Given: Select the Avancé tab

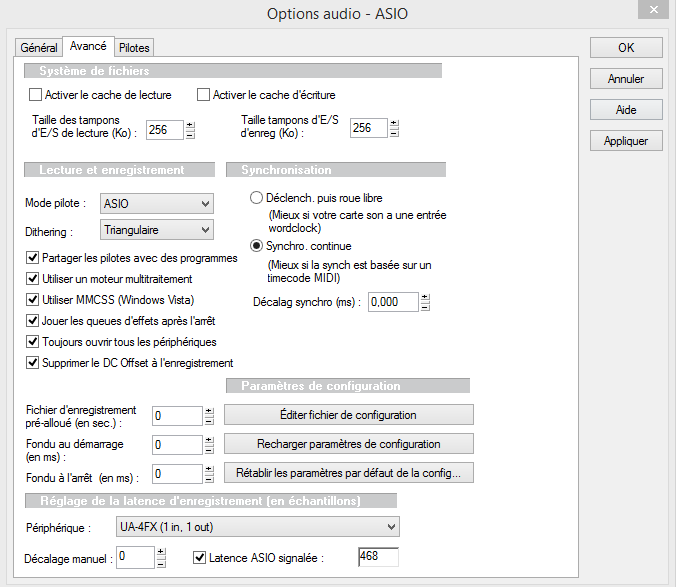Looking at the screenshot, I should coord(88,46).
